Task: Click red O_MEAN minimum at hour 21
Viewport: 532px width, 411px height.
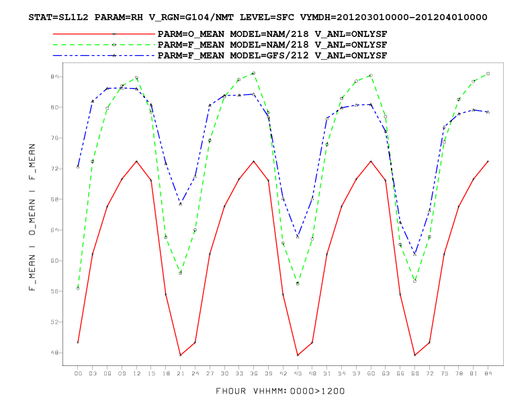Action: coord(181,355)
